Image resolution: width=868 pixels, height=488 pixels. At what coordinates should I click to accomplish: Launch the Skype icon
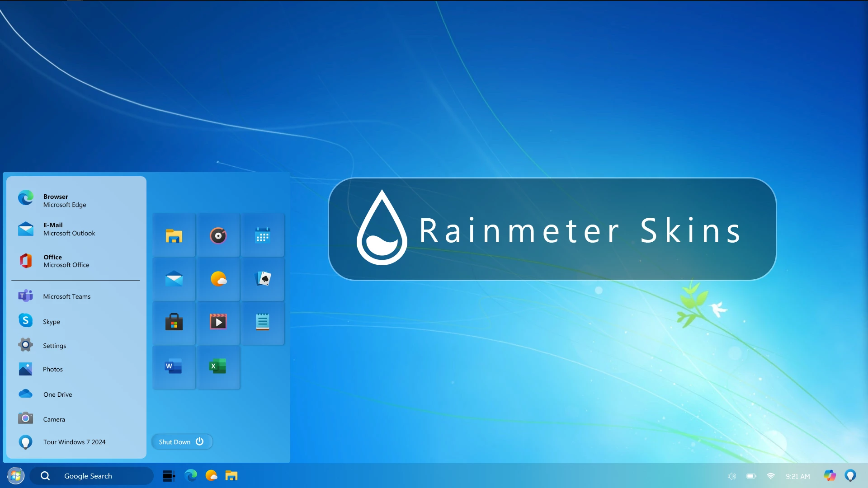[26, 321]
